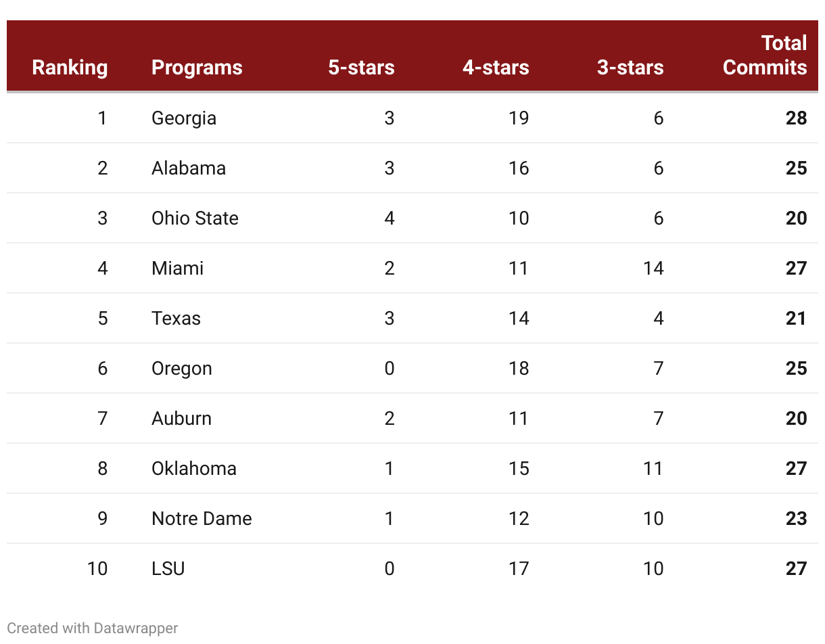
Task: Click the LSU program name
Action: click(168, 569)
